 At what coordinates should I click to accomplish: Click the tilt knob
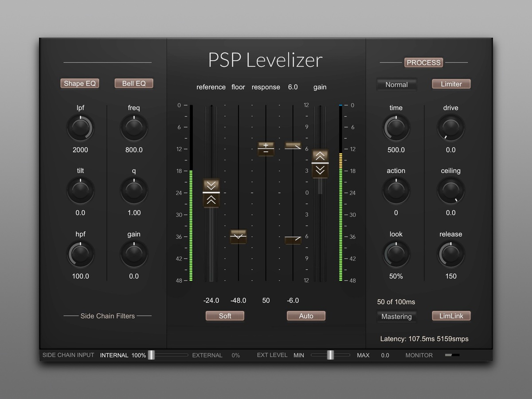pos(80,191)
